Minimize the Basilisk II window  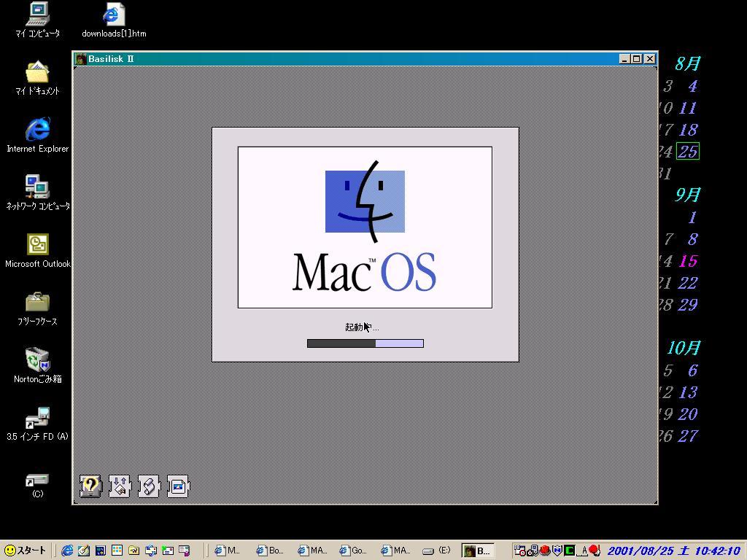pos(625,58)
